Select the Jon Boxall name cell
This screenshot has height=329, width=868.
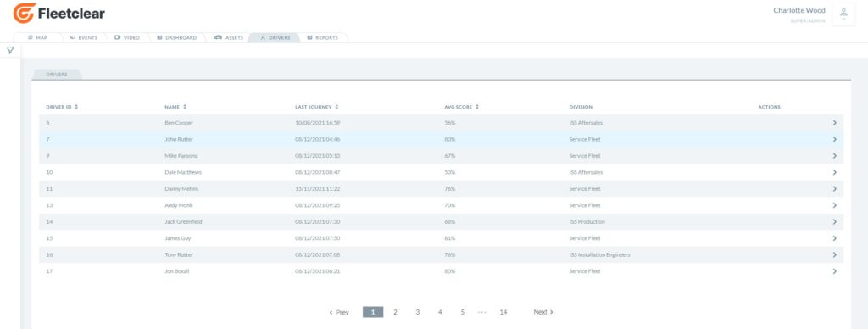pyautogui.click(x=177, y=271)
